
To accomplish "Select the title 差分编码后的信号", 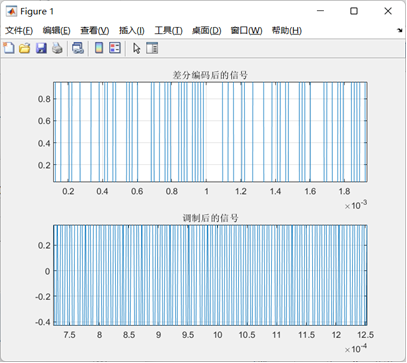I will click(x=210, y=75).
